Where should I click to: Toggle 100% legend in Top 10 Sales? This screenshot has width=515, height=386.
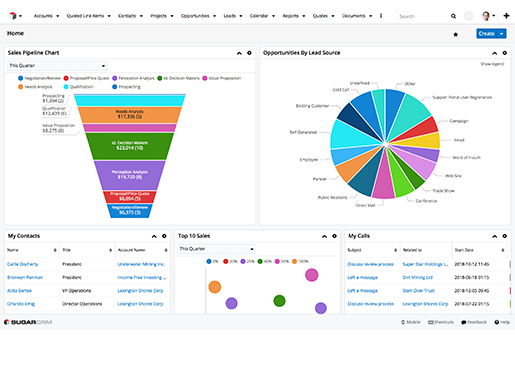coord(300,261)
